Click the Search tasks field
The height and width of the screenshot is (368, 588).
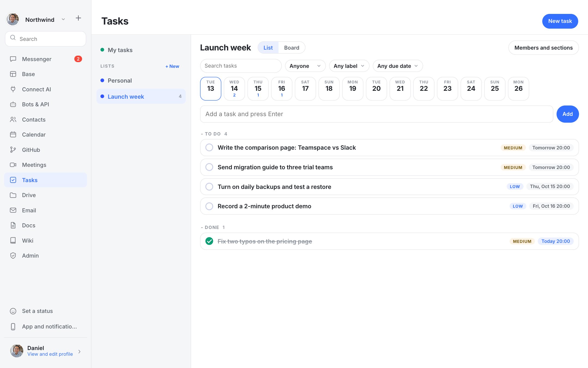[x=241, y=66]
